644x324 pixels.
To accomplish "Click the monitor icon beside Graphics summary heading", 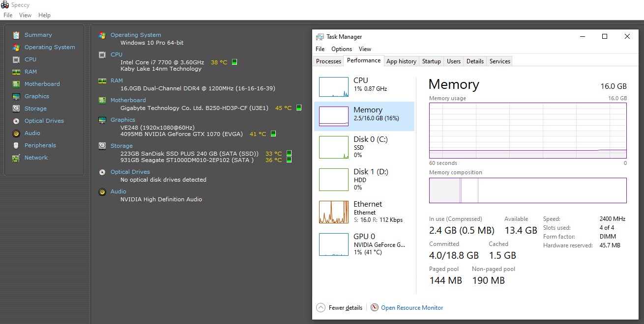I will 102,120.
